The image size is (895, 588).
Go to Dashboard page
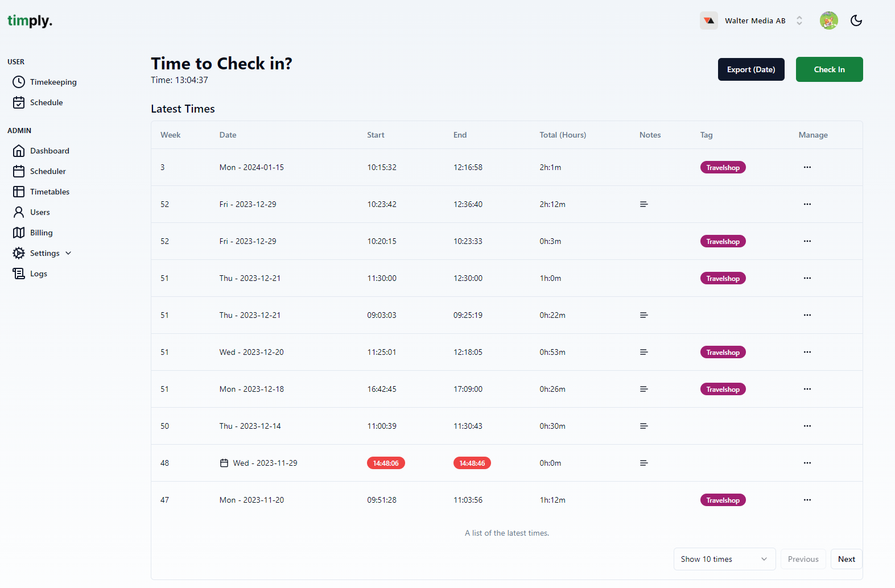50,151
